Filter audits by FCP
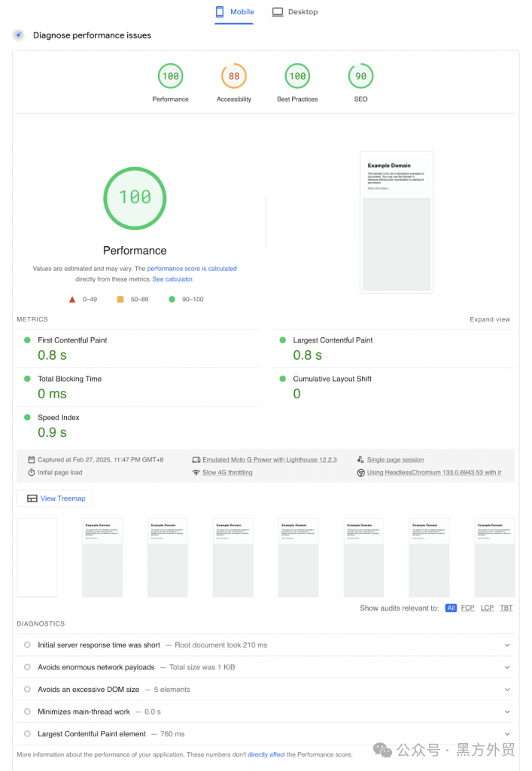Screen dimensions: 532x771 click(x=467, y=608)
